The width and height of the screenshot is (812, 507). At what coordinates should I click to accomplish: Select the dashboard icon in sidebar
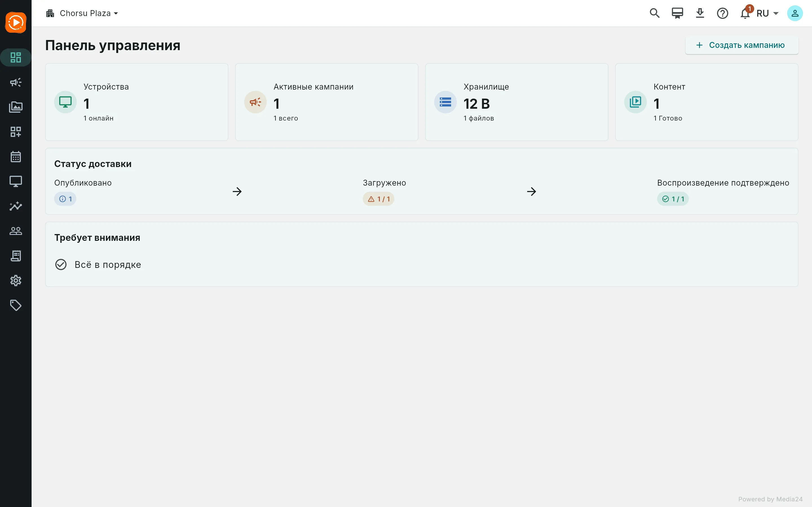coord(16,57)
